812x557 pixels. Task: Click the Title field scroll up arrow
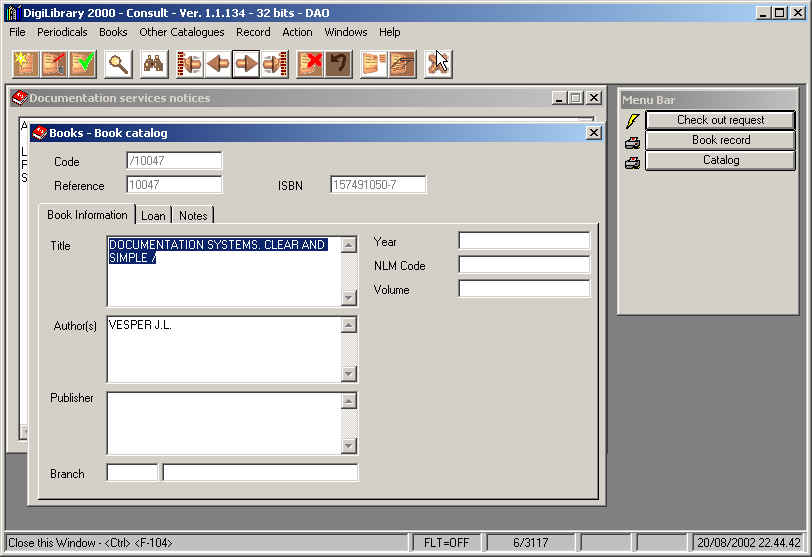(x=349, y=245)
